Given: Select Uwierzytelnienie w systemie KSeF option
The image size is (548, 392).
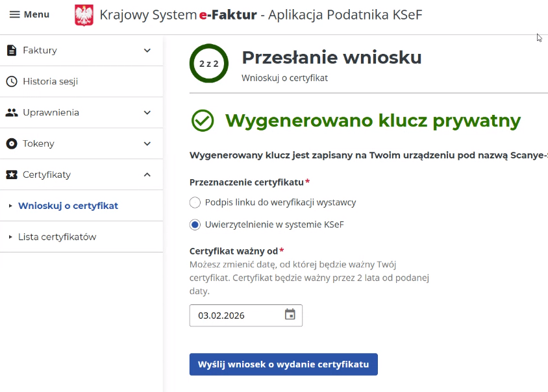Looking at the screenshot, I should point(195,225).
